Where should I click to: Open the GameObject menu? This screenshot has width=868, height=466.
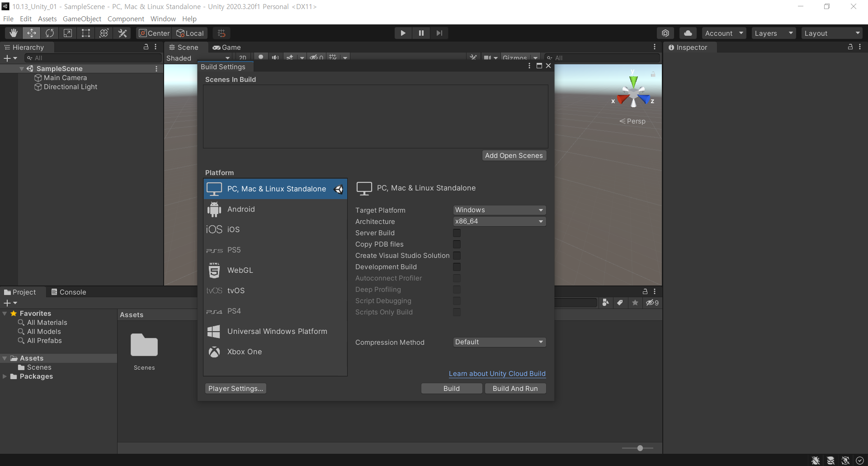click(82, 19)
